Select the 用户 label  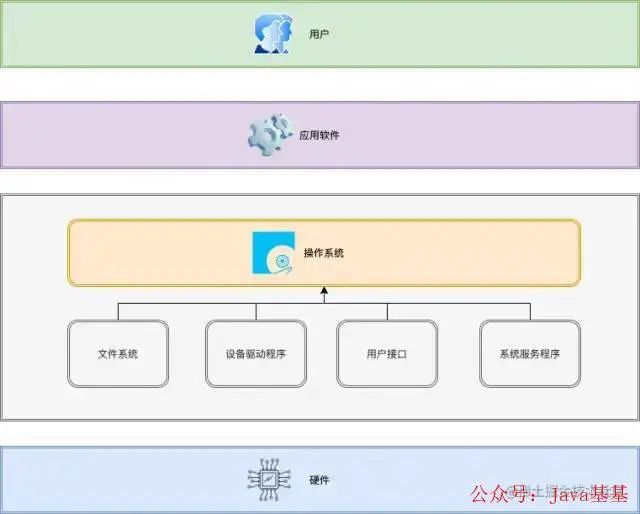(319, 34)
